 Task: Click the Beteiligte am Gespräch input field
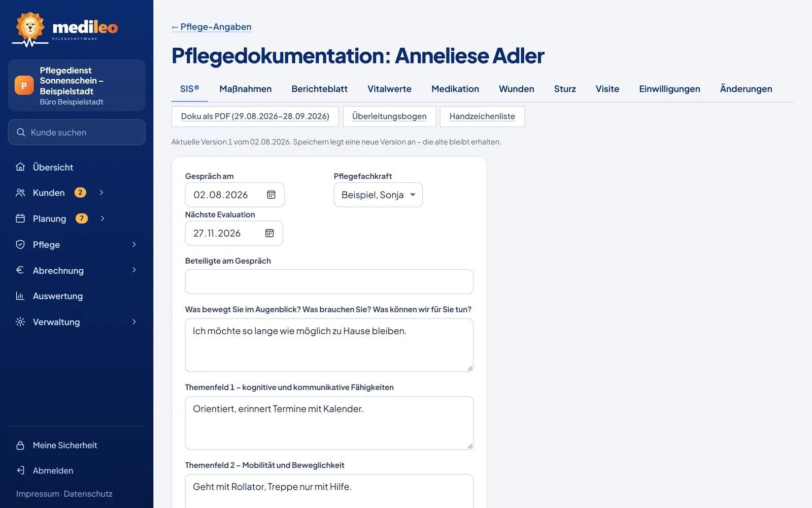point(329,281)
